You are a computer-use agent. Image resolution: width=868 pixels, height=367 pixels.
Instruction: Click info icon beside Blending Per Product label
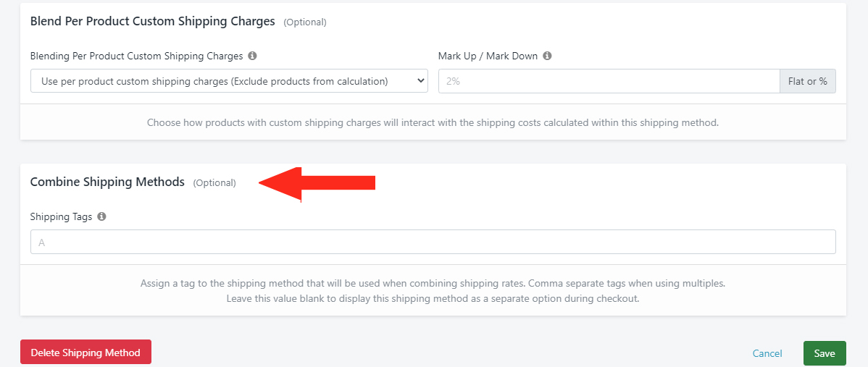(x=252, y=56)
